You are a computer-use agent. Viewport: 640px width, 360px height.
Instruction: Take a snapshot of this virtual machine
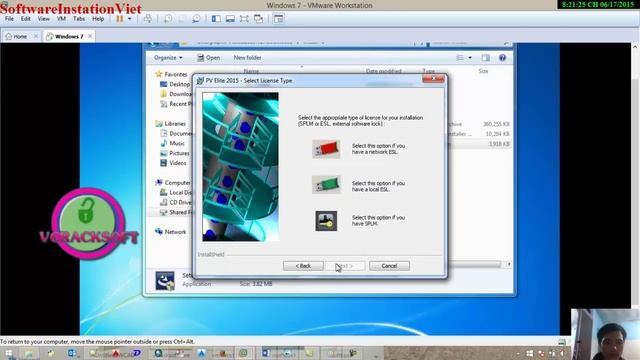(168, 19)
